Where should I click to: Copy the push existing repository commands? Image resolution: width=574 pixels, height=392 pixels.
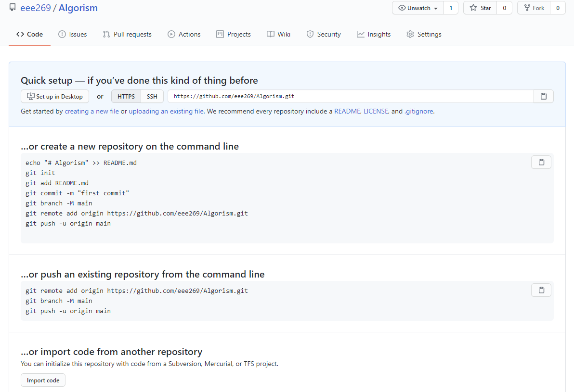click(x=541, y=291)
